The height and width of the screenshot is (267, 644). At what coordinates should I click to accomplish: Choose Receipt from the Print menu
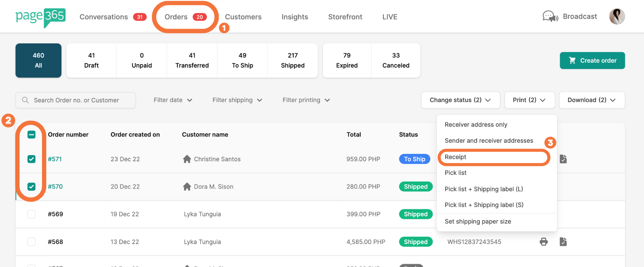(x=455, y=157)
